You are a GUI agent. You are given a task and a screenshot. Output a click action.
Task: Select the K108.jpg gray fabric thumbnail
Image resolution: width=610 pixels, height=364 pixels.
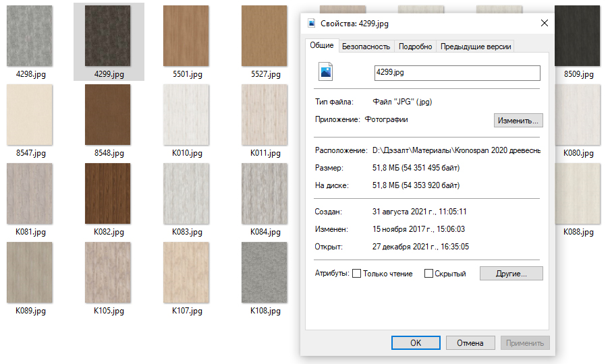(x=265, y=272)
